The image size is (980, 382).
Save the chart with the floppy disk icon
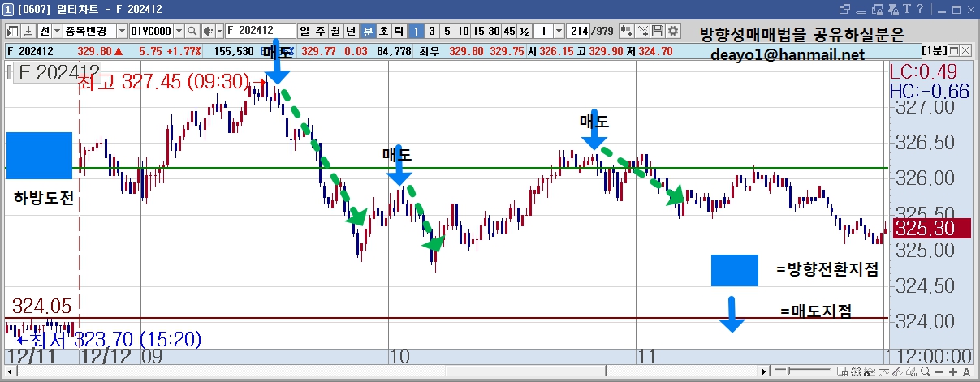pyautogui.click(x=658, y=31)
